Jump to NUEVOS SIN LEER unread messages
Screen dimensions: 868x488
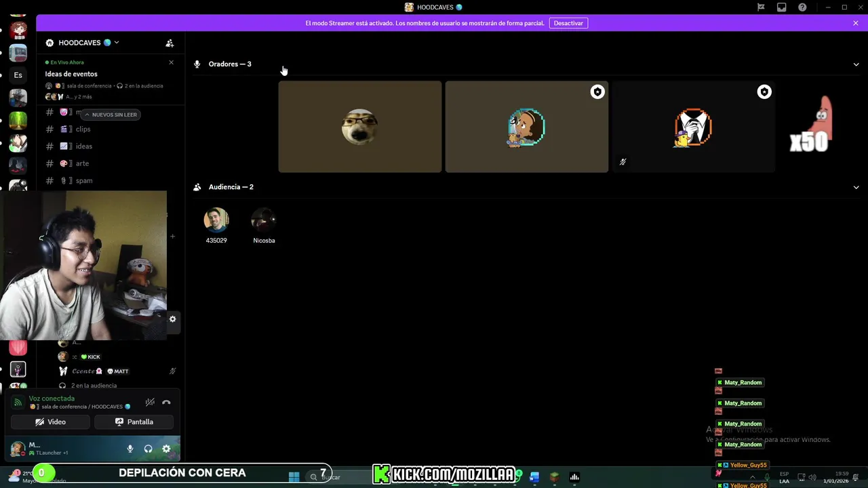click(x=111, y=115)
